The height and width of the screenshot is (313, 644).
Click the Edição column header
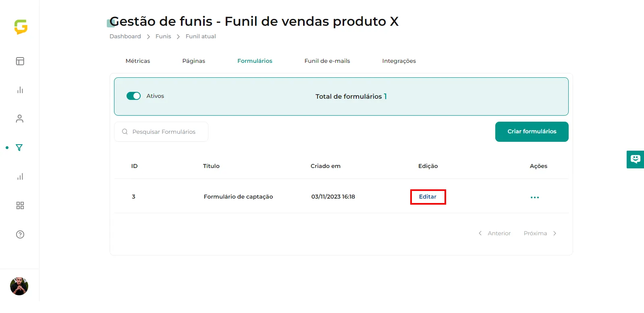(428, 166)
